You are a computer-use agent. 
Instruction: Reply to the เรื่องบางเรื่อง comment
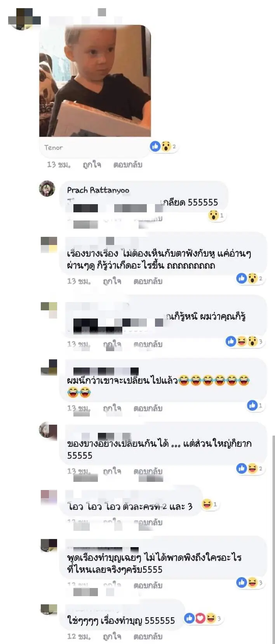coord(148,281)
